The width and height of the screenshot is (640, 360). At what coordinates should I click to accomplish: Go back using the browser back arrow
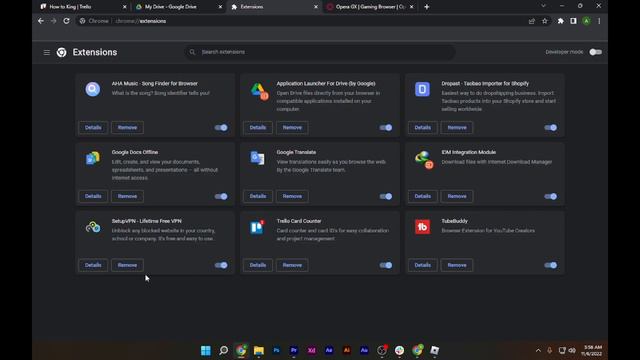tap(41, 21)
